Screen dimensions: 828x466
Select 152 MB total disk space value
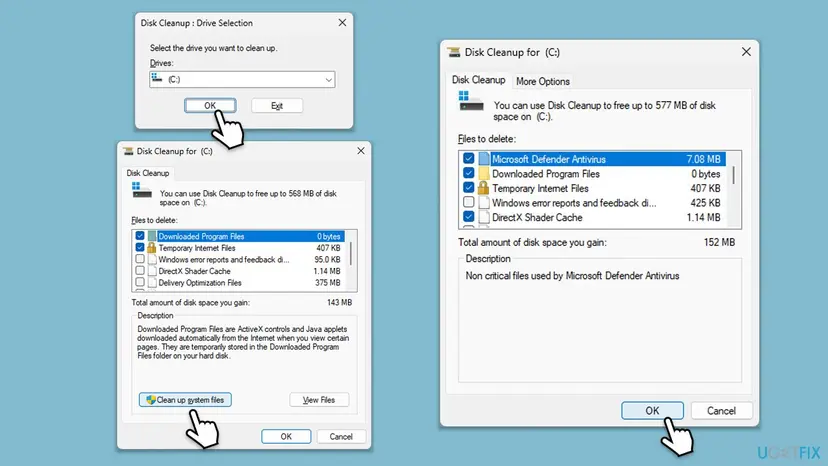pyautogui.click(x=719, y=242)
